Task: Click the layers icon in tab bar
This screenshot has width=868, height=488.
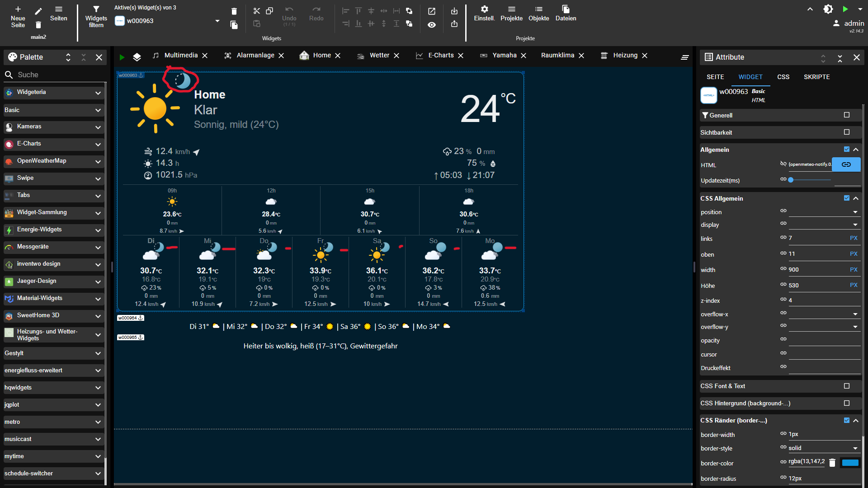Action: [137, 57]
